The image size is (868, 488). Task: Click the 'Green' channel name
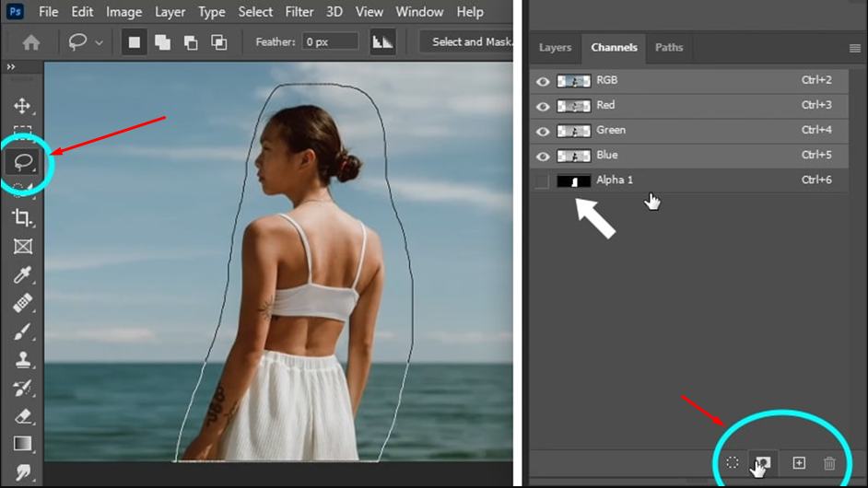[x=611, y=130]
